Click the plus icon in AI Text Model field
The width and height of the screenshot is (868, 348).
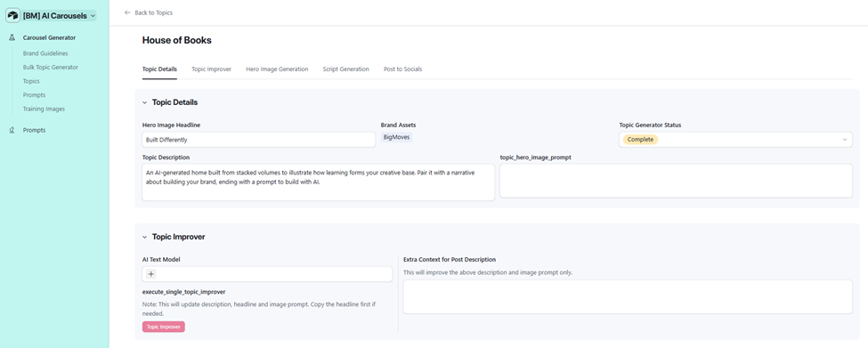(151, 274)
